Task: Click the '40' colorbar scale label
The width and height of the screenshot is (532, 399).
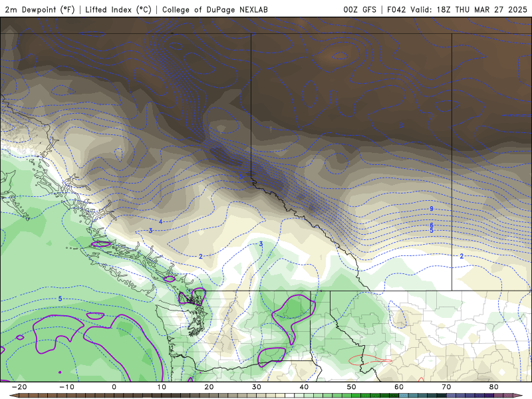Action: coord(304,387)
